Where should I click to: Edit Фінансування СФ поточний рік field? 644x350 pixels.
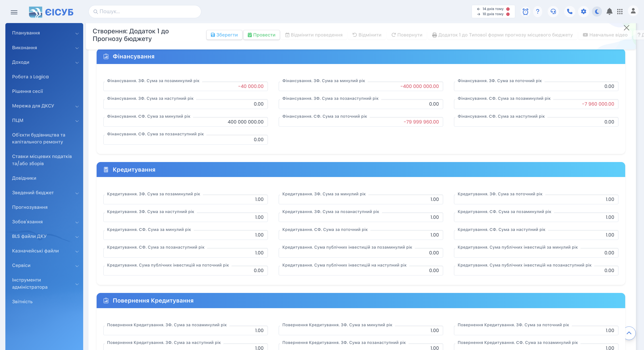(361, 122)
